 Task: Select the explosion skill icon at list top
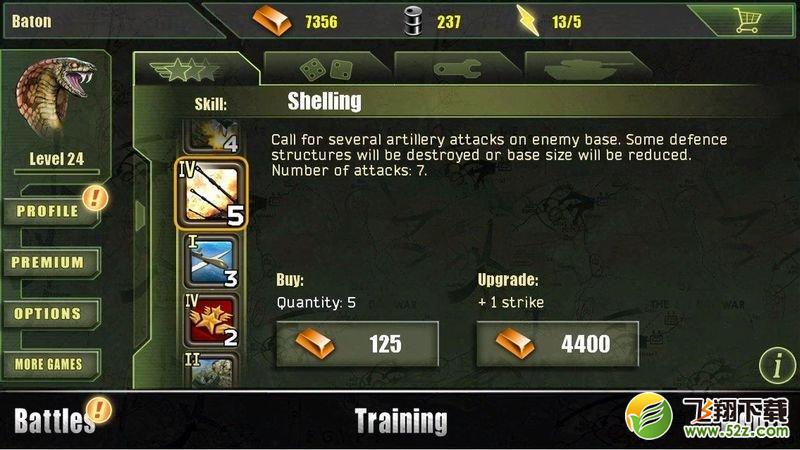[211, 136]
